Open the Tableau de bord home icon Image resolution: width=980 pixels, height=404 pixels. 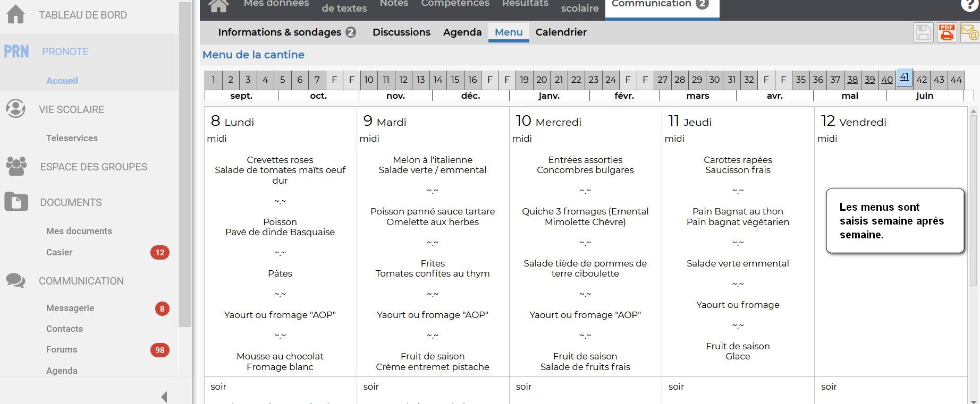15,14
